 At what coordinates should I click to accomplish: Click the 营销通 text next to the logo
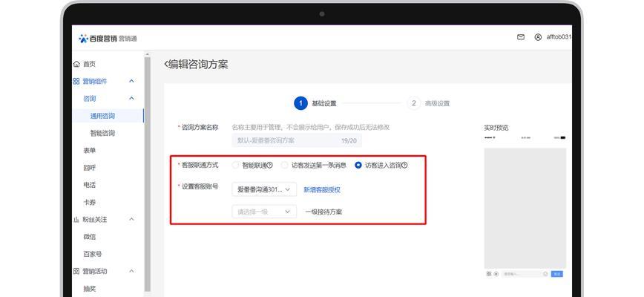pos(128,39)
